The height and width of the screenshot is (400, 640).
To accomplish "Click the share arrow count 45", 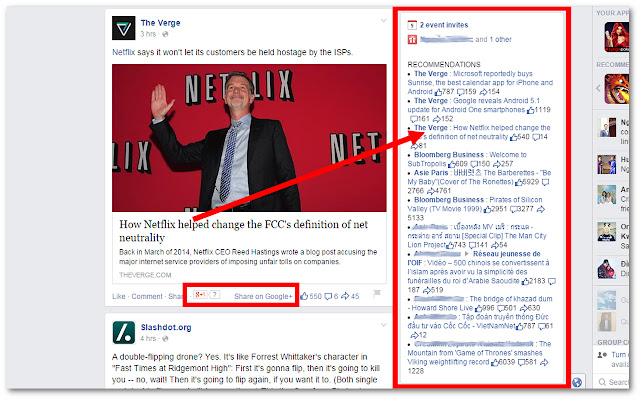I will coord(350,296).
